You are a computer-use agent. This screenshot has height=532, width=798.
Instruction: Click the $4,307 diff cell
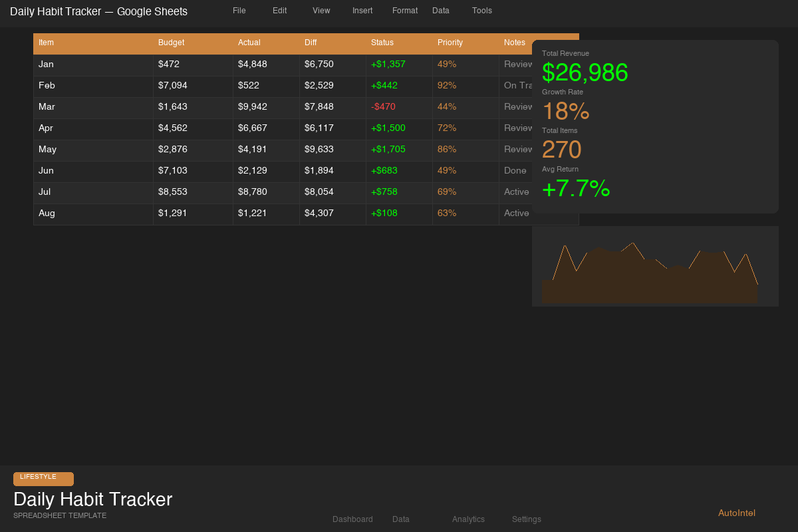[x=332, y=214]
